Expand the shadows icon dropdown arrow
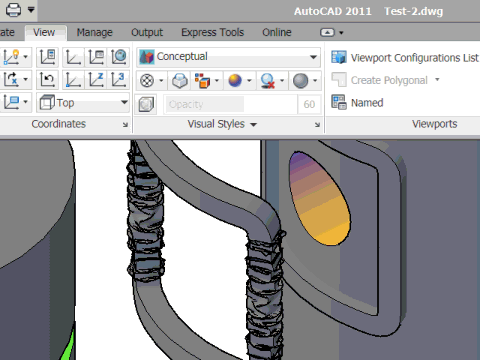The height and width of the screenshot is (360, 480). [x=282, y=81]
